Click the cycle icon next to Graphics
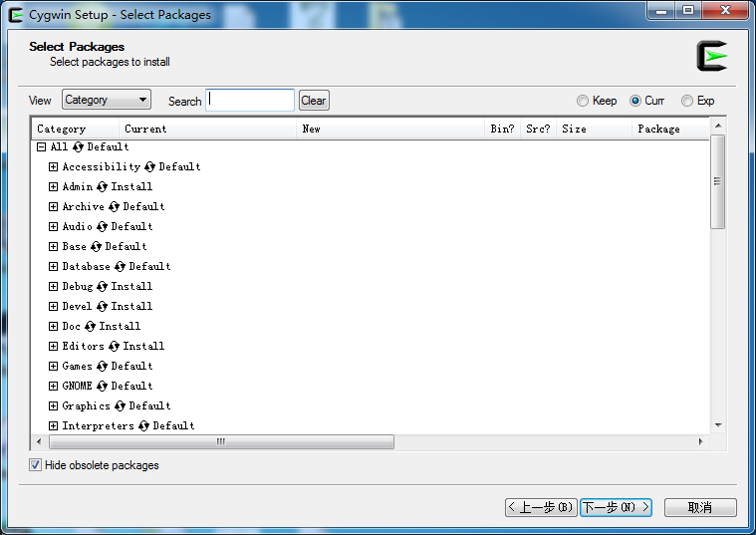This screenshot has height=535, width=756. click(x=120, y=406)
